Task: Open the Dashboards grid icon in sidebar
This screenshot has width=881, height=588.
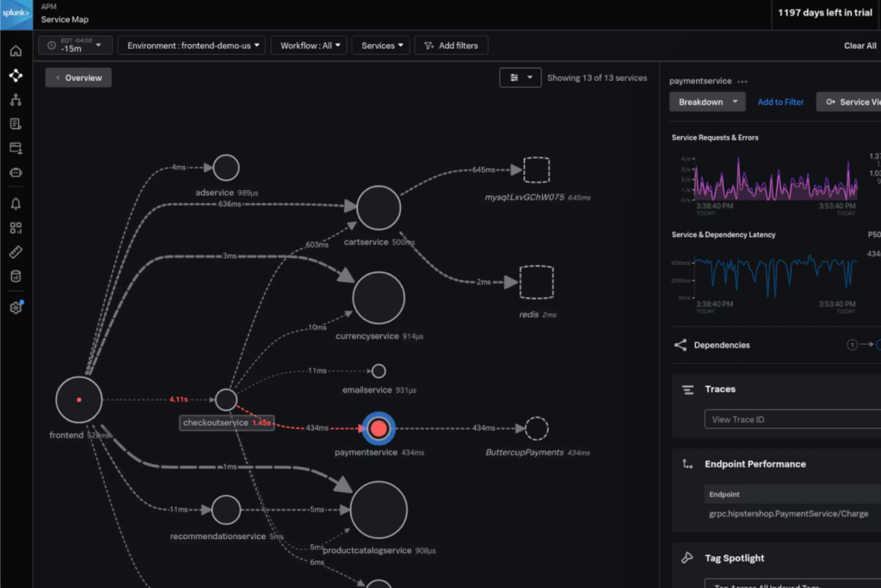Action: click(15, 228)
